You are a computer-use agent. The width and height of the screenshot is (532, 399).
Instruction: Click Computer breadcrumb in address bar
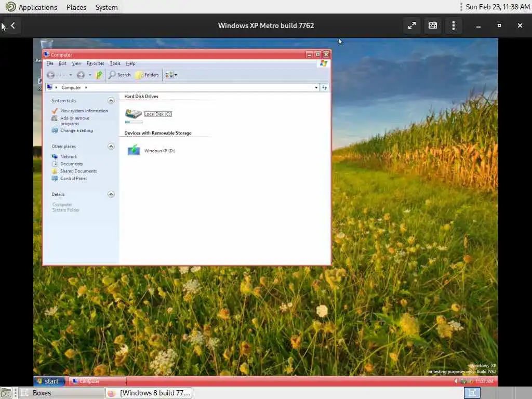71,87
